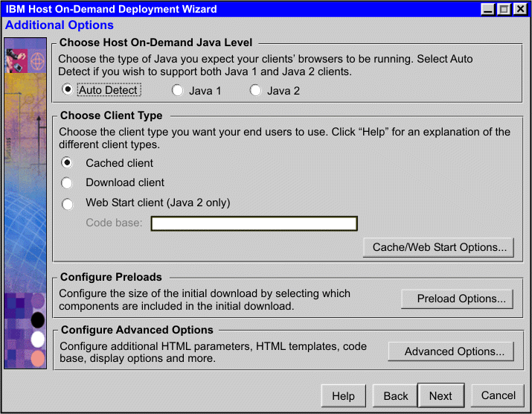Maximize the Deployment Wizard window
This screenshot has width=532, height=414.
pos(504,9)
